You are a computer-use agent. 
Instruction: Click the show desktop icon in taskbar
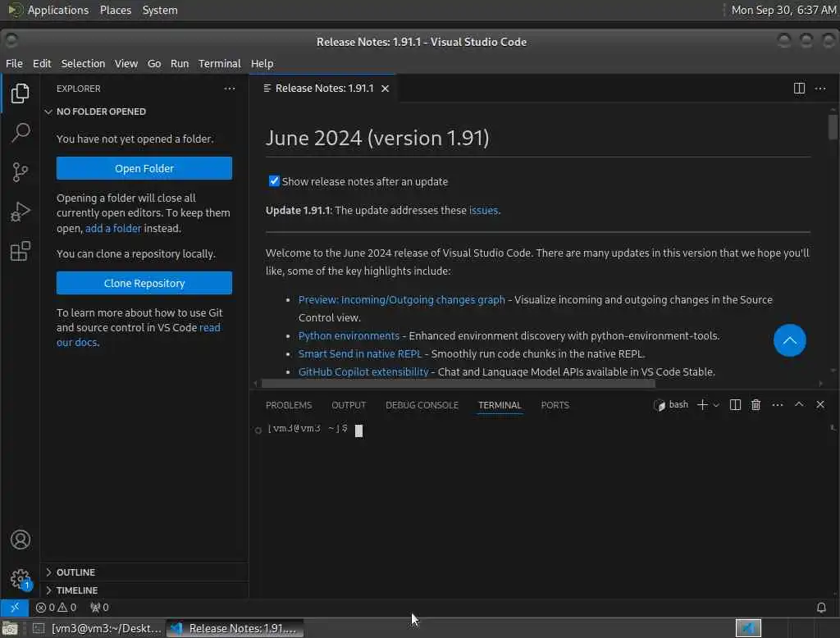(10, 628)
